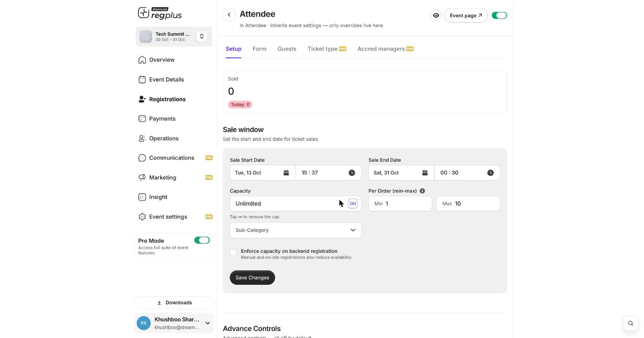The width and height of the screenshot is (644, 338).
Task: Click the Event settings gear icon
Action: coord(142,217)
